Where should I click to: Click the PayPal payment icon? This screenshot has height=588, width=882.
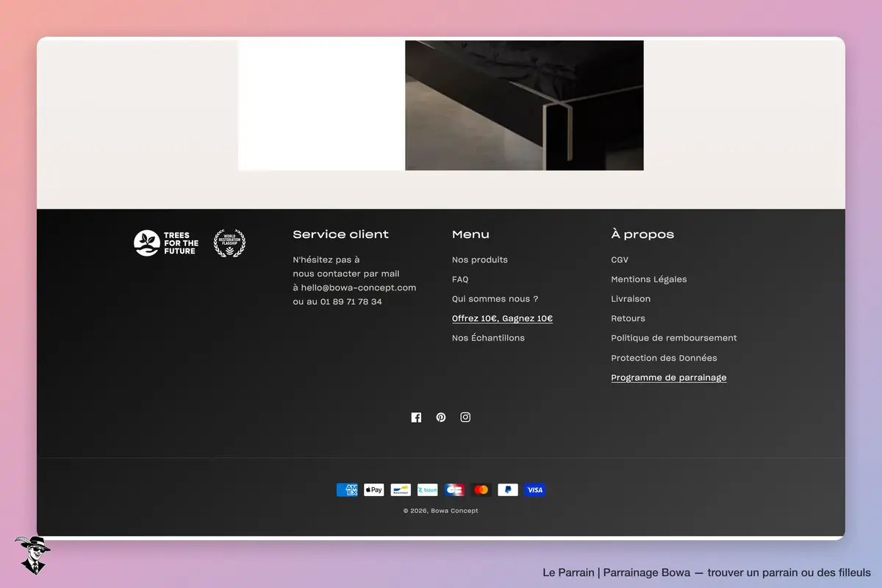[508, 490]
